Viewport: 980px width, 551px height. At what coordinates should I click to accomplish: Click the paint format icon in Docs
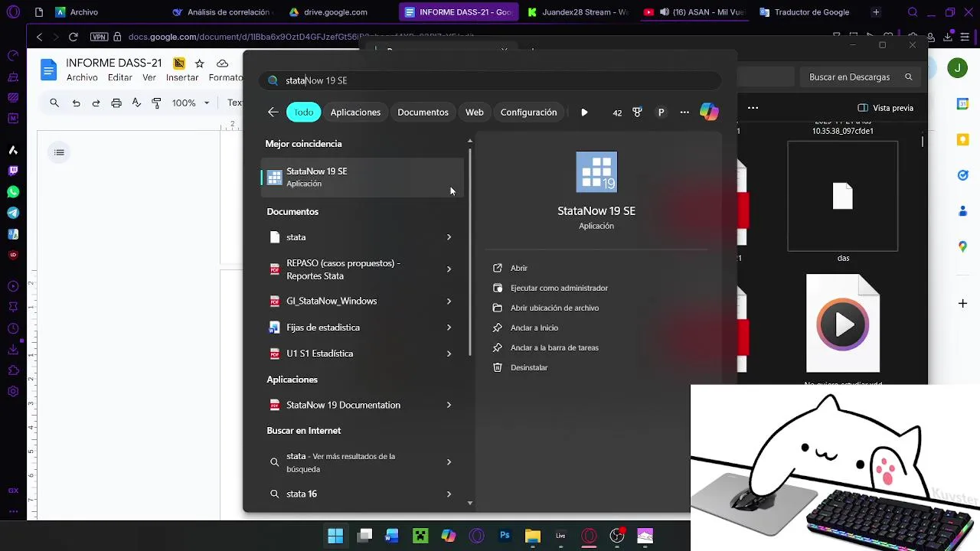pos(156,103)
